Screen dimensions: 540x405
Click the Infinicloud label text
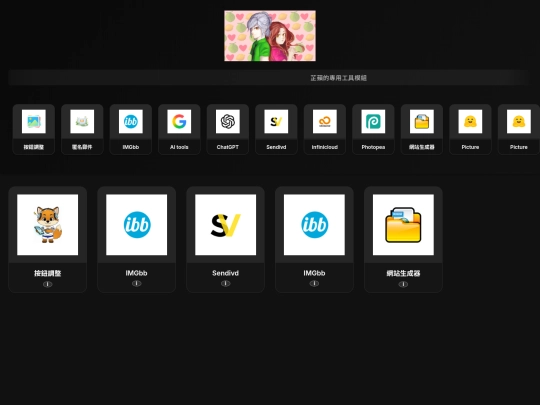[325, 147]
